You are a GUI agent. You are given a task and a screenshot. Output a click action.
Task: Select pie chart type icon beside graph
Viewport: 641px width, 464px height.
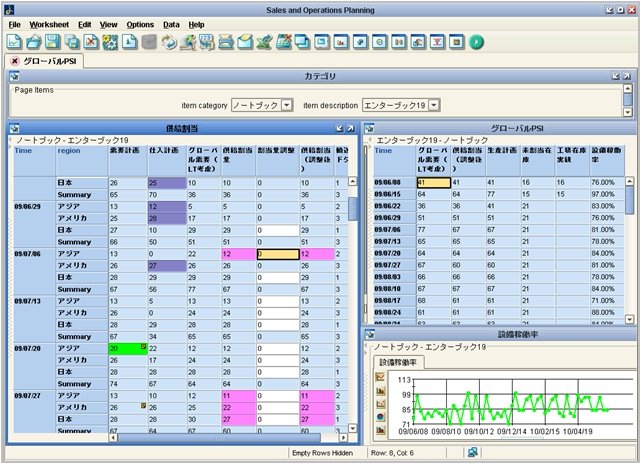click(380, 417)
